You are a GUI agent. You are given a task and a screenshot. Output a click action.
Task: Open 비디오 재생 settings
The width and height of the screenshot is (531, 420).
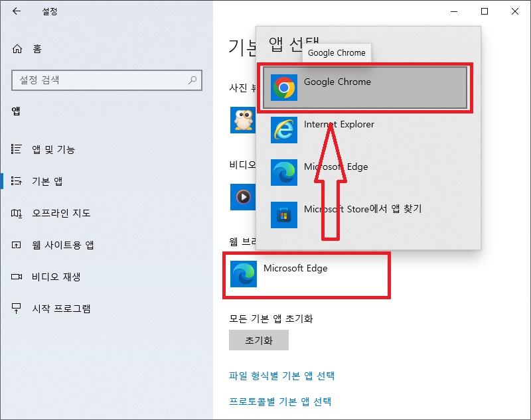click(x=56, y=277)
